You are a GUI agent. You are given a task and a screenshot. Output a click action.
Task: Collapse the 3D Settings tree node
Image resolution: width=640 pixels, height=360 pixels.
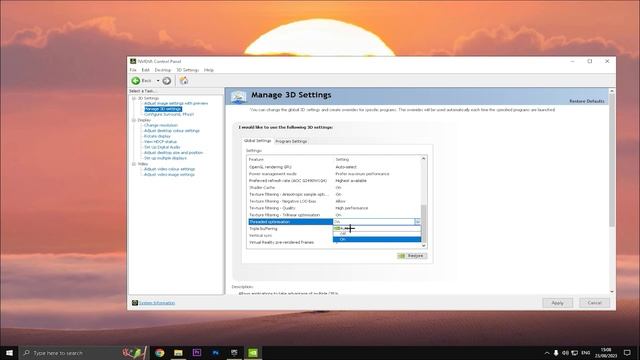(133, 98)
